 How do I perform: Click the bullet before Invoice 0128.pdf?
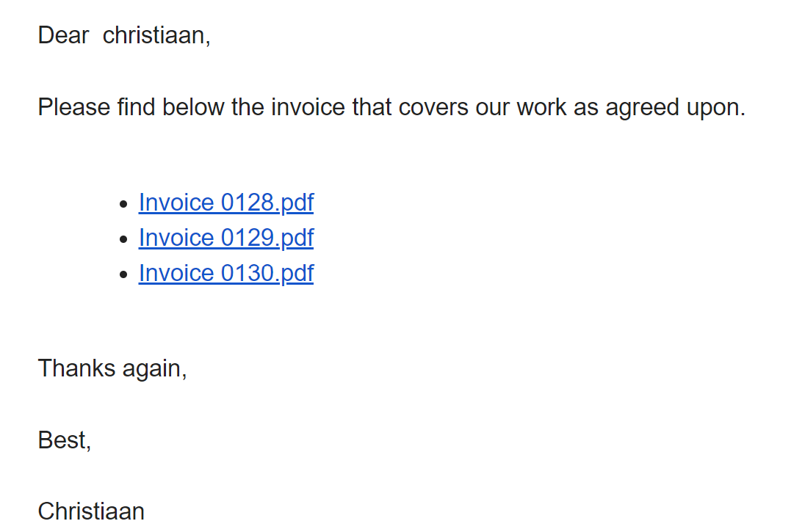[x=124, y=204]
